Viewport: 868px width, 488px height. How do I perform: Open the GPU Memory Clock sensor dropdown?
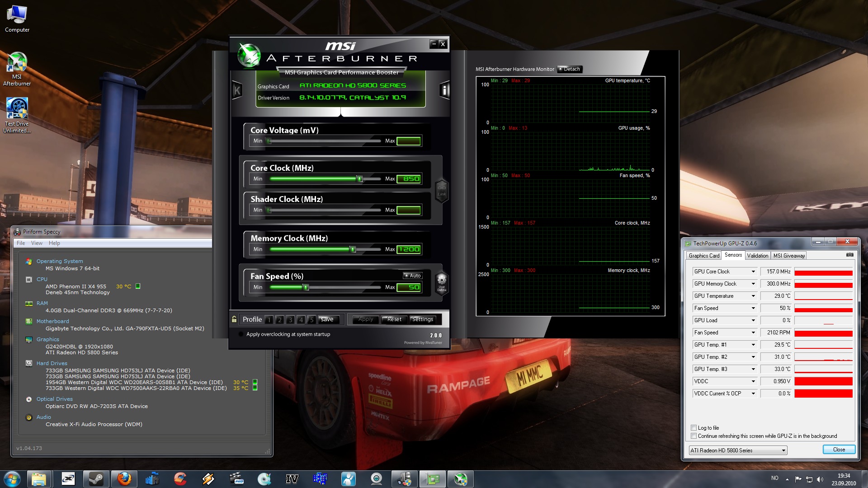(x=753, y=284)
